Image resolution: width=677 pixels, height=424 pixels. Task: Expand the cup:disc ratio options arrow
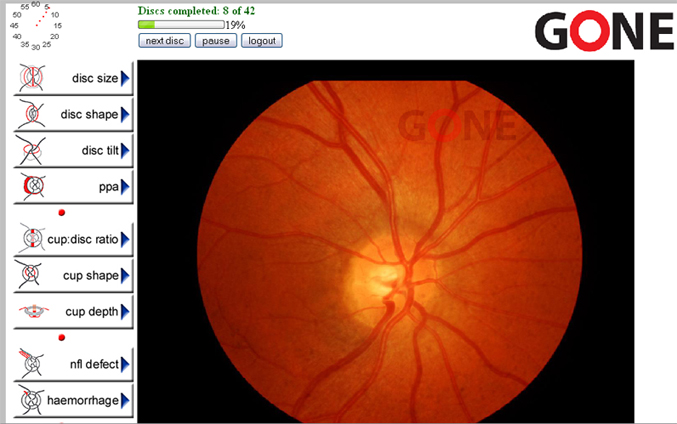(x=125, y=239)
